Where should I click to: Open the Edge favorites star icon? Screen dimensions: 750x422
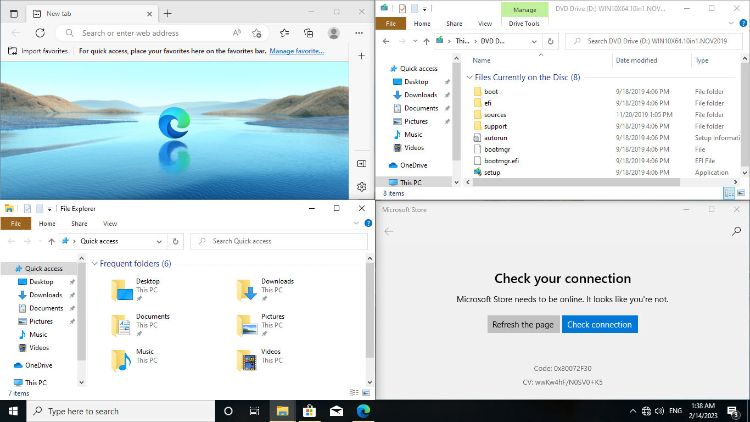(x=284, y=33)
